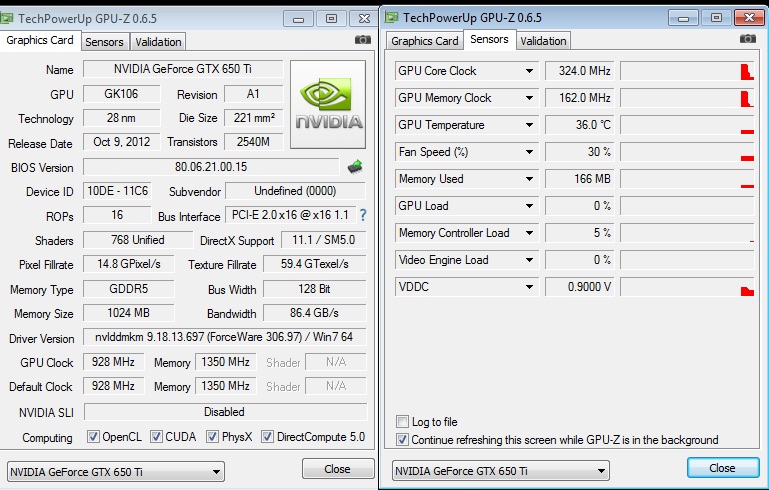Open the GPU Load sensor dropdown
This screenshot has width=769, height=490.
pos(529,206)
